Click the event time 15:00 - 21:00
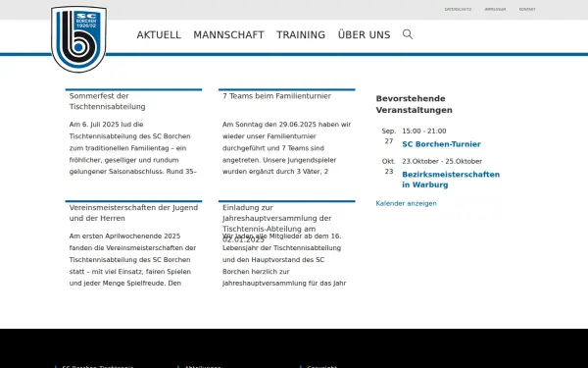Screen dimensions: 588x368 [424, 131]
